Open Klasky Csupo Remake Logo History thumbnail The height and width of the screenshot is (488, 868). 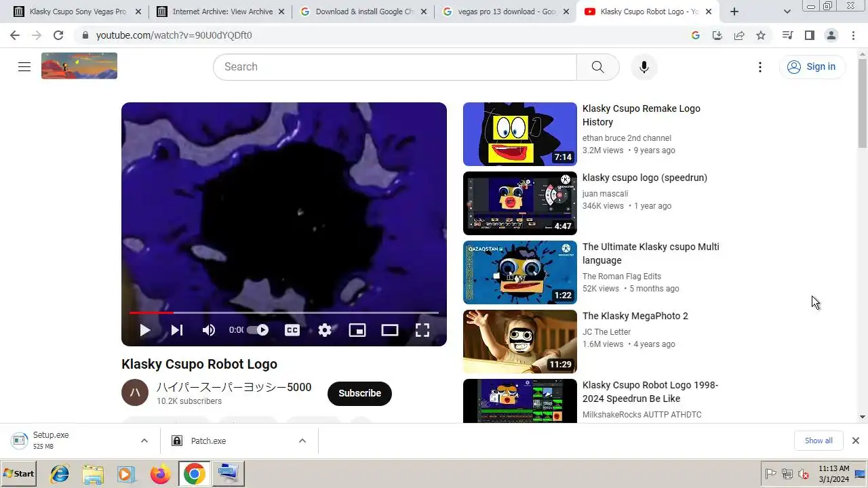(x=520, y=134)
